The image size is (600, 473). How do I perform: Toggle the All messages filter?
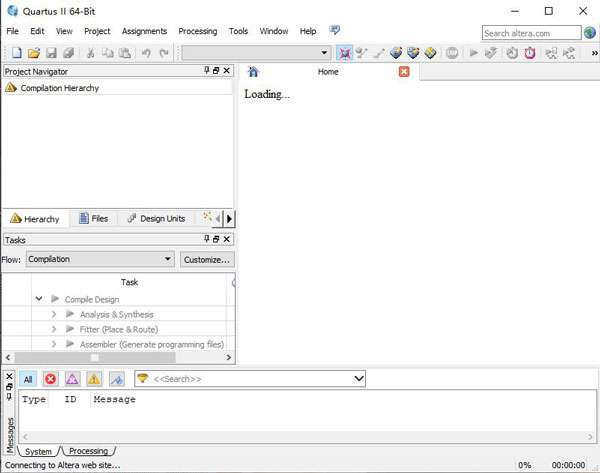click(28, 379)
